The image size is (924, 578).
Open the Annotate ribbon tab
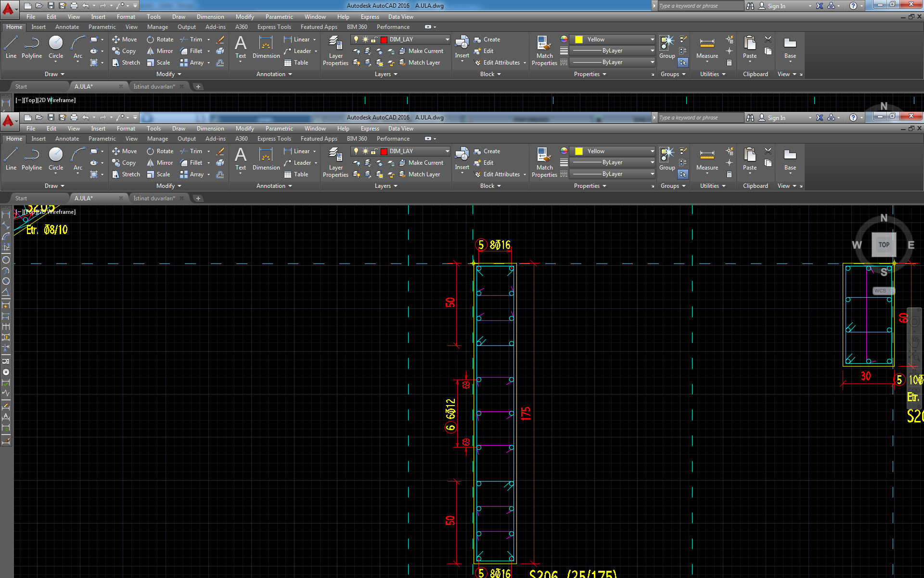point(67,139)
